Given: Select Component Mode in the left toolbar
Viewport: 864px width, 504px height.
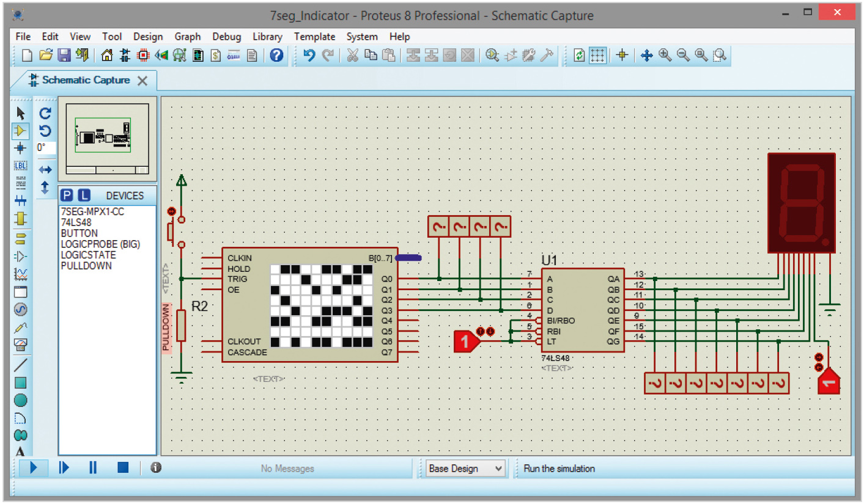Looking at the screenshot, I should [x=21, y=130].
